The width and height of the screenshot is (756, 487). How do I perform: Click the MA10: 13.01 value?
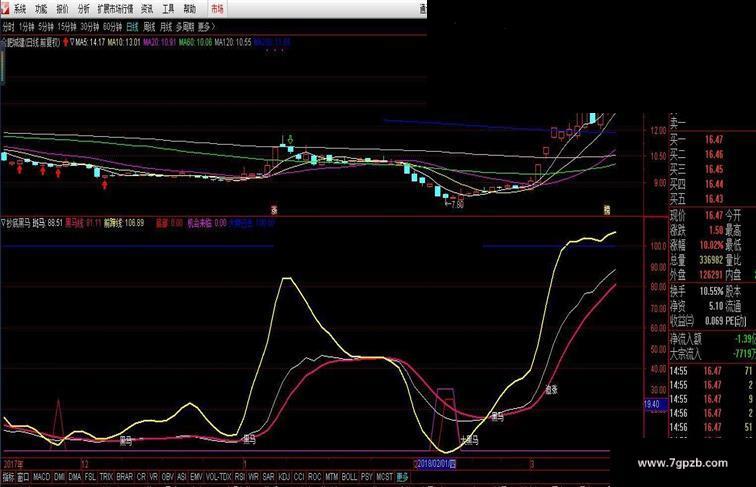124,42
